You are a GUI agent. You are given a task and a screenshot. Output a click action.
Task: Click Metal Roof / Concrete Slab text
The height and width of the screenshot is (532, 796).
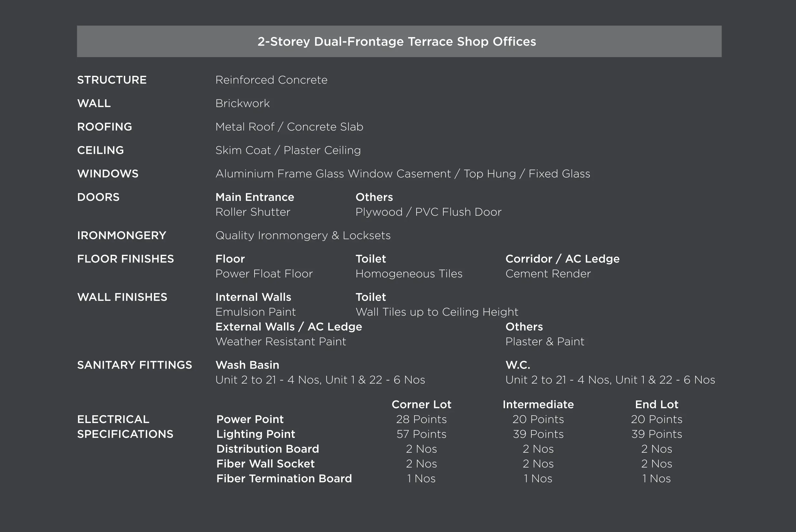click(289, 127)
